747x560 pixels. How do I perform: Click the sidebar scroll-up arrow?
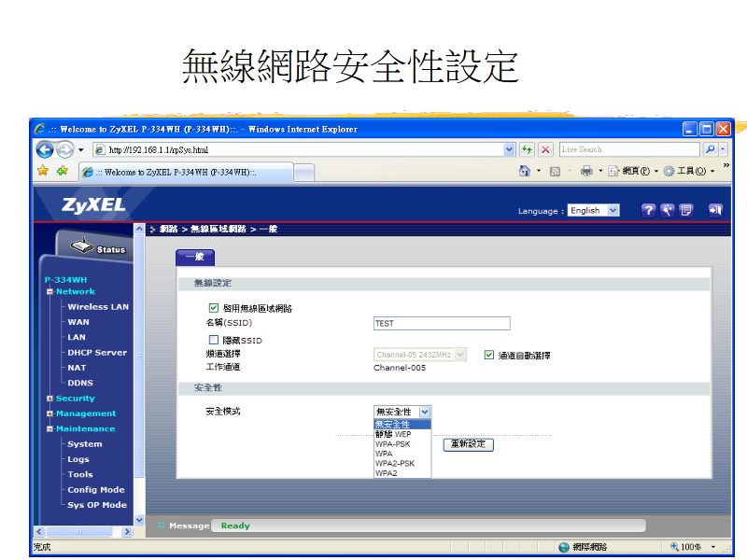[x=139, y=229]
